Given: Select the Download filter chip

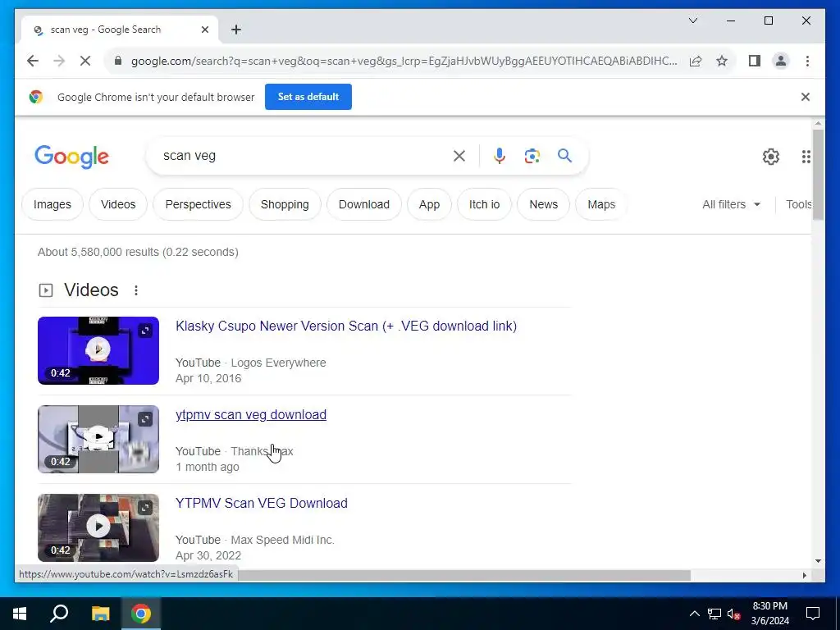Looking at the screenshot, I should coord(363,204).
